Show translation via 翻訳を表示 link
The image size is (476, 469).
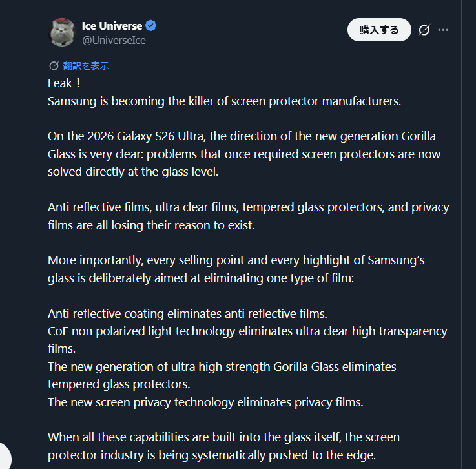click(86, 66)
